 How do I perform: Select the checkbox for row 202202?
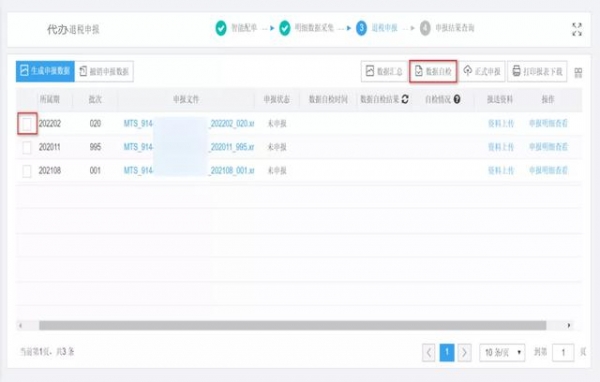[x=27, y=124]
